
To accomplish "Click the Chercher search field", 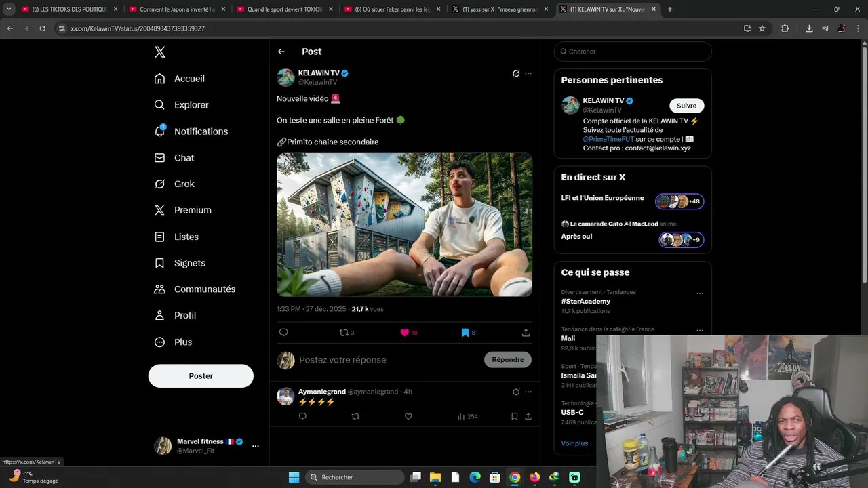I will coord(633,52).
